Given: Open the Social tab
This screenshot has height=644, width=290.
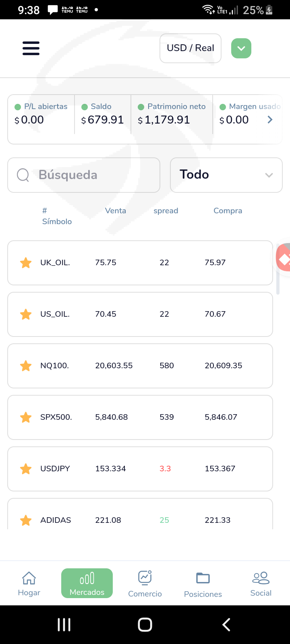Looking at the screenshot, I should 261,584.
